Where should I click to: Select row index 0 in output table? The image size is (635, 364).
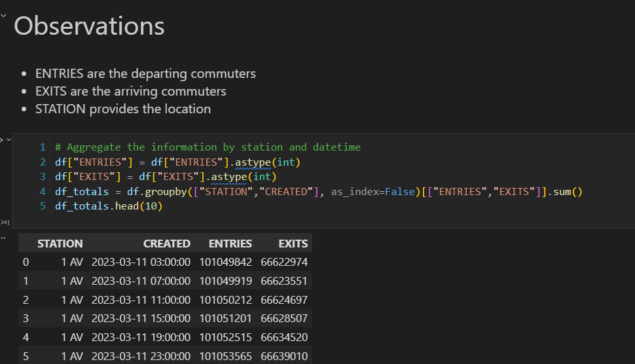pos(26,263)
